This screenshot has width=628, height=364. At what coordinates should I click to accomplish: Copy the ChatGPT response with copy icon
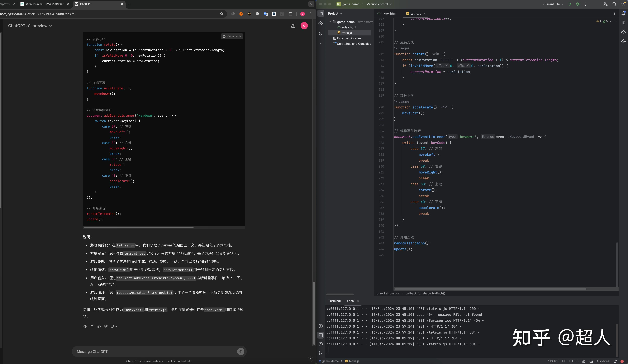[92, 326]
